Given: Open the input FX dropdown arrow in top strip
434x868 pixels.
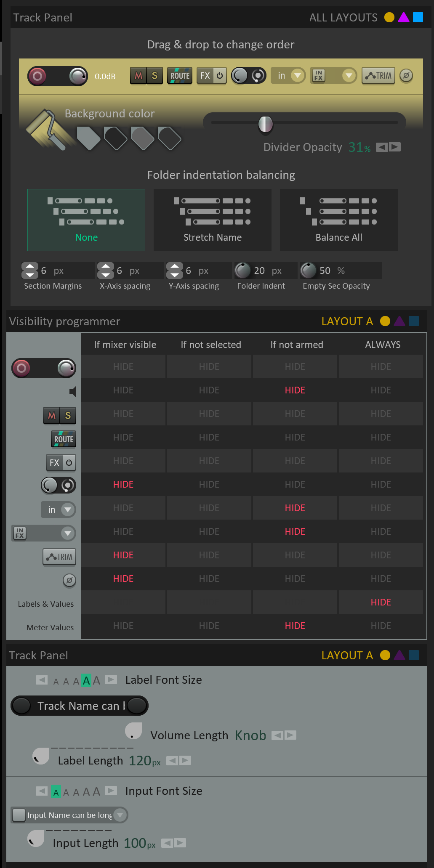Looking at the screenshot, I should (348, 76).
